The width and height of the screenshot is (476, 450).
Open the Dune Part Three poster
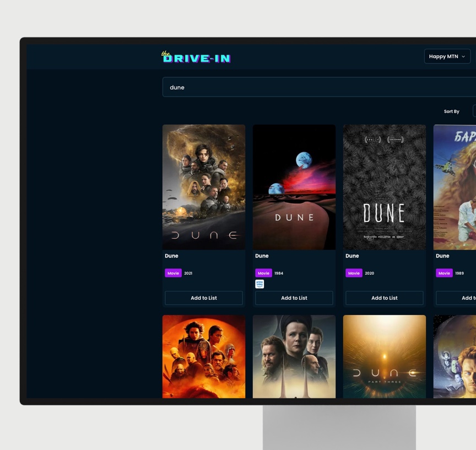point(385,356)
